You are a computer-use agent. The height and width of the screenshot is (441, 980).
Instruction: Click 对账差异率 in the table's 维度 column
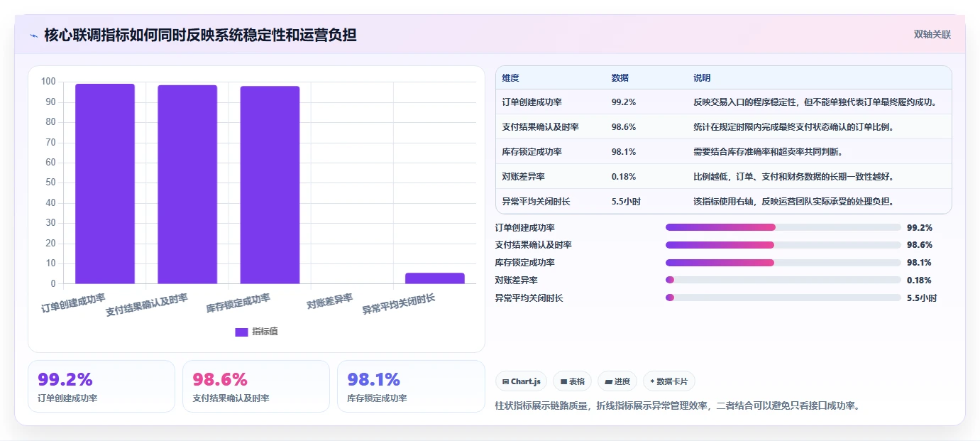pyautogui.click(x=523, y=177)
